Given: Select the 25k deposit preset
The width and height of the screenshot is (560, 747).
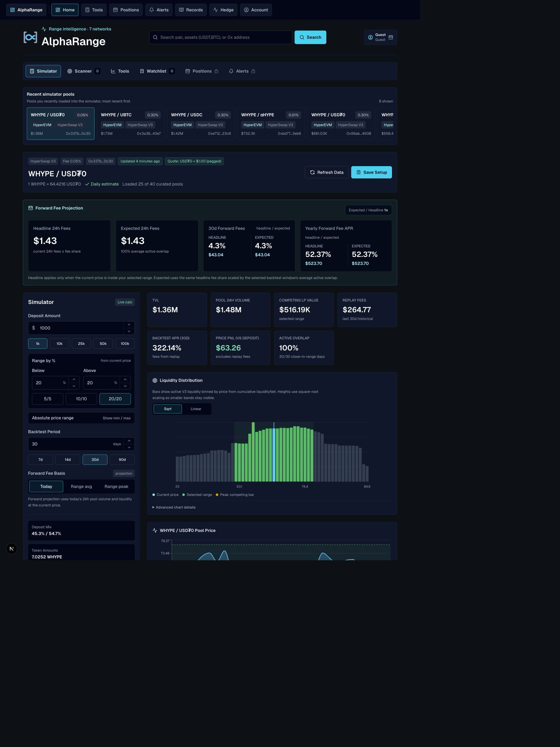Looking at the screenshot, I should pyautogui.click(x=82, y=343).
